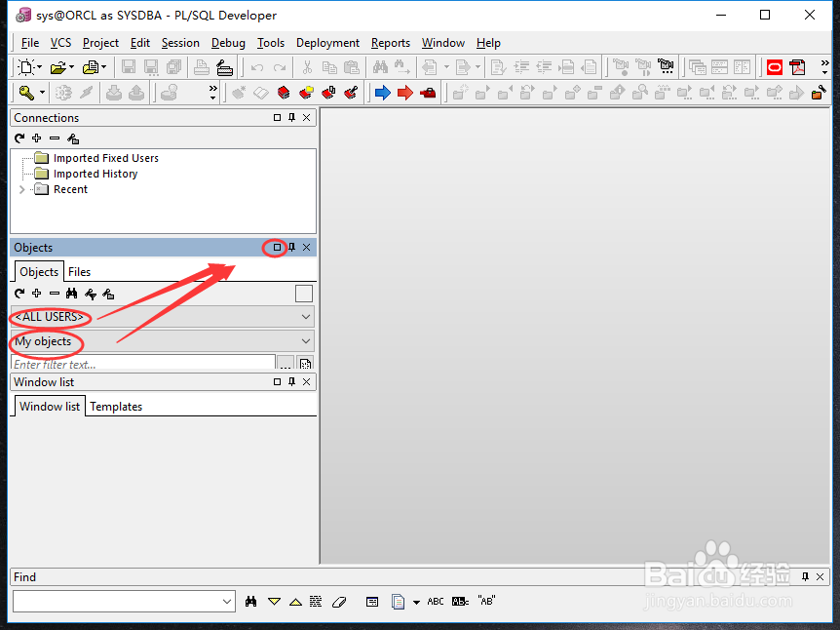Click red book with yellow note icon
840x630 pixels.
click(306, 93)
